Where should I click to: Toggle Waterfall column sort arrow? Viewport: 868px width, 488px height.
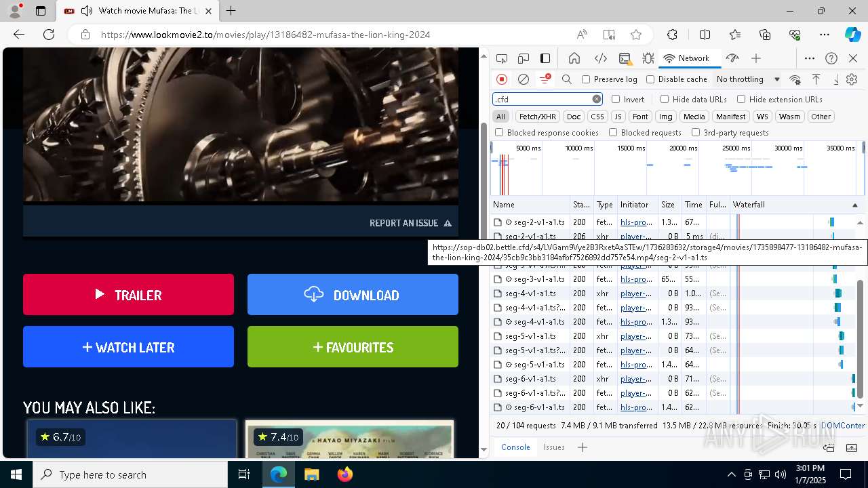(x=855, y=205)
